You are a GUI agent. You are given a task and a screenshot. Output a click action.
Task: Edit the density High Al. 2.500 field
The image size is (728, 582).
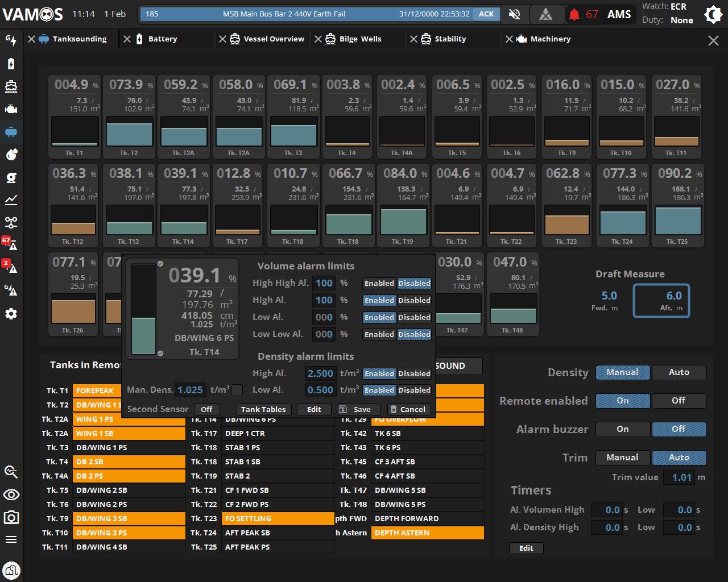[320, 373]
